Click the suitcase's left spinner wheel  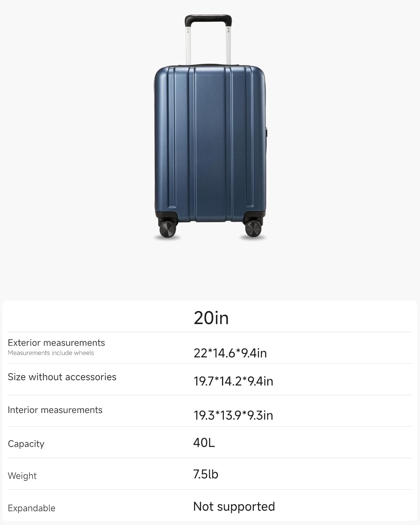click(x=168, y=230)
